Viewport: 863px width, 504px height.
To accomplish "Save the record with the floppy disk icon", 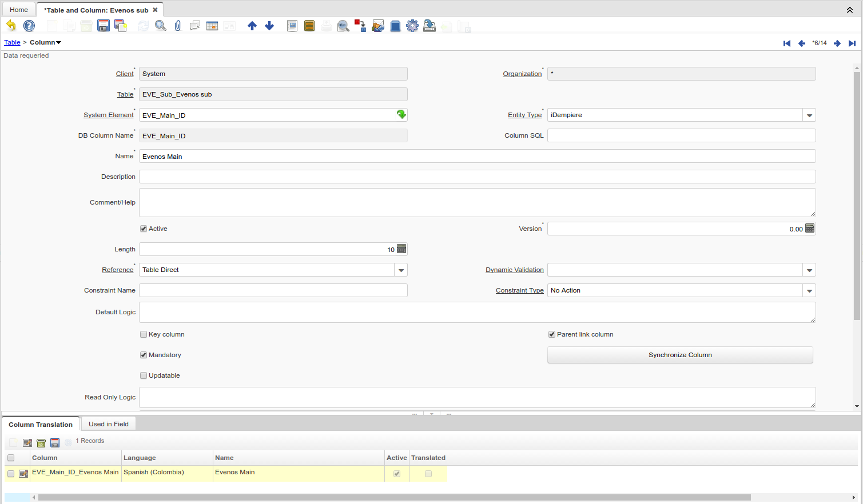I will (104, 26).
